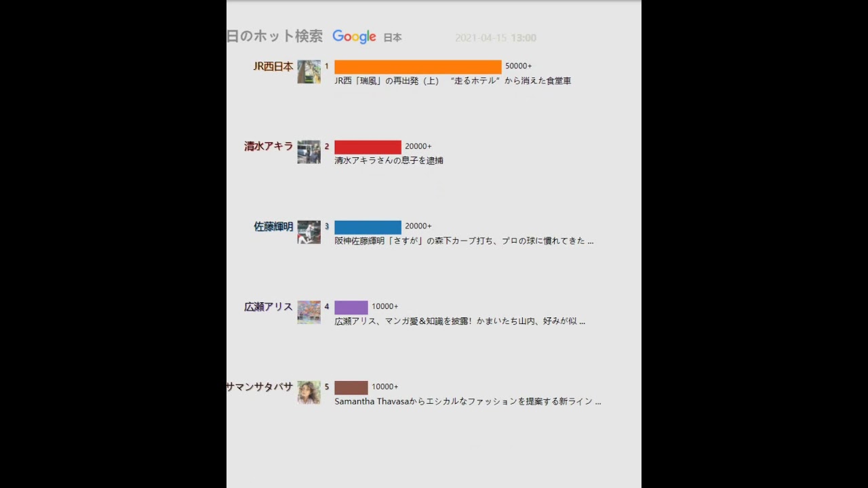
Task: Click the JR西日本 keyword label
Action: tap(273, 66)
